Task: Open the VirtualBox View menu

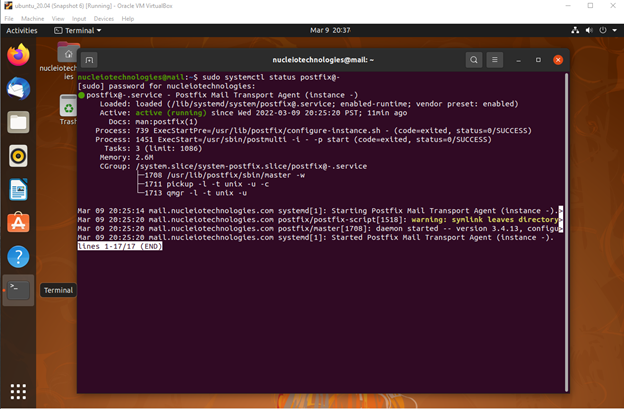Action: coord(58,19)
